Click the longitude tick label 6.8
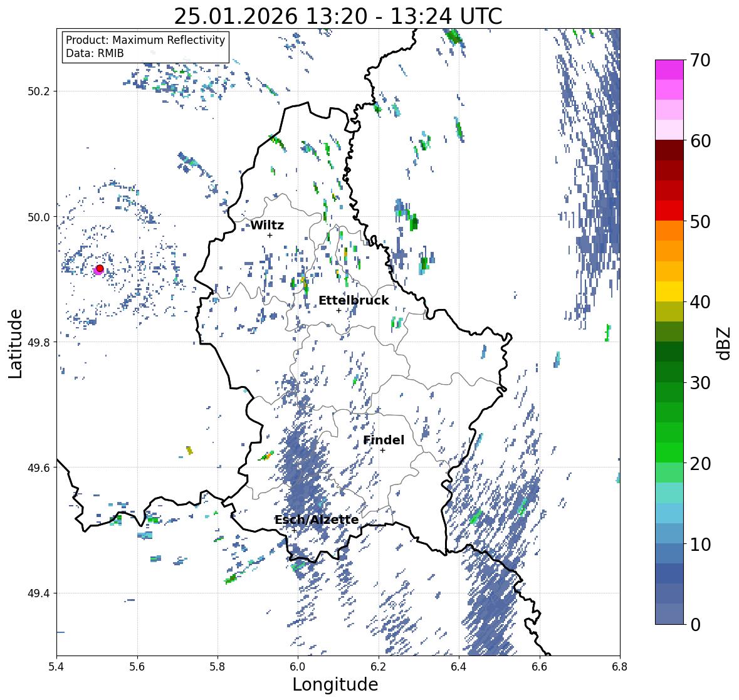 (620, 666)
